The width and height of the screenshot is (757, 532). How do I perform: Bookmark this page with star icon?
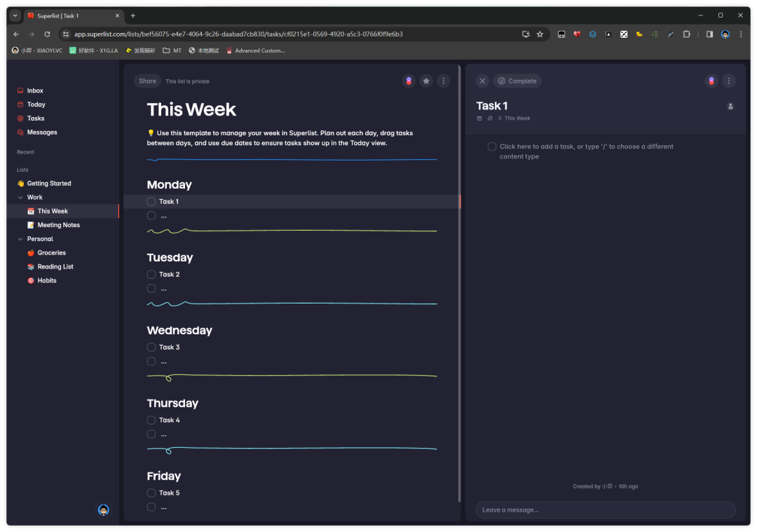[x=540, y=34]
